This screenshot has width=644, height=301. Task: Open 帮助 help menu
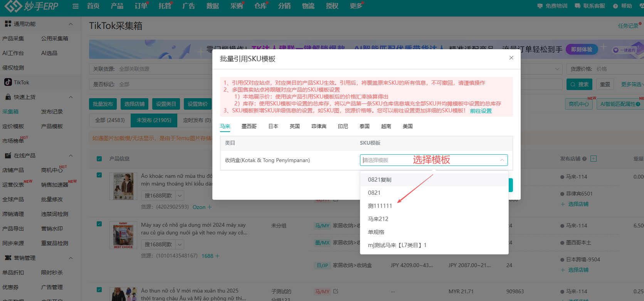tap(622, 6)
